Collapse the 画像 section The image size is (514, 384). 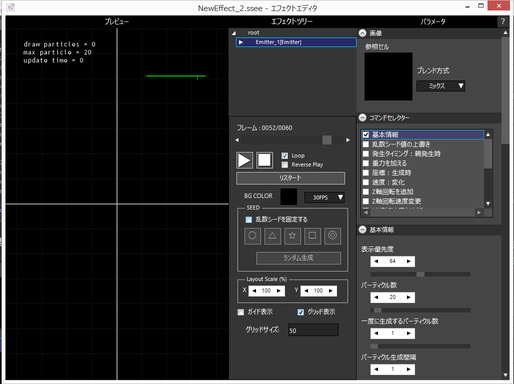[x=363, y=33]
